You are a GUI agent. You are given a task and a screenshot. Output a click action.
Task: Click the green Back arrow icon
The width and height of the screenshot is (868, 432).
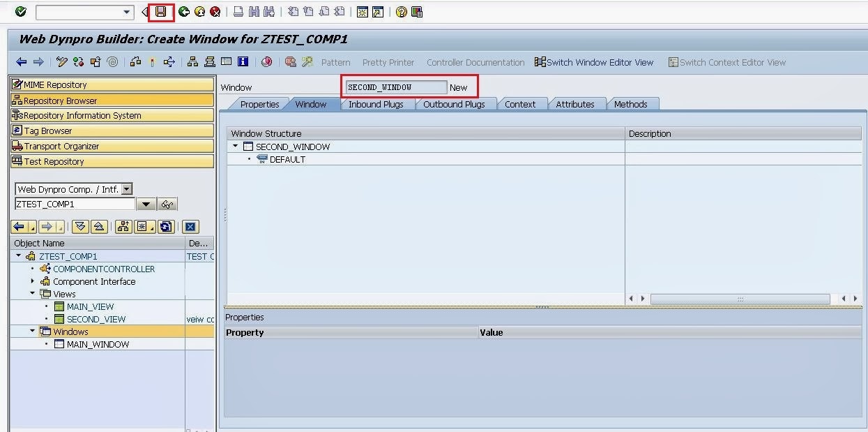184,12
